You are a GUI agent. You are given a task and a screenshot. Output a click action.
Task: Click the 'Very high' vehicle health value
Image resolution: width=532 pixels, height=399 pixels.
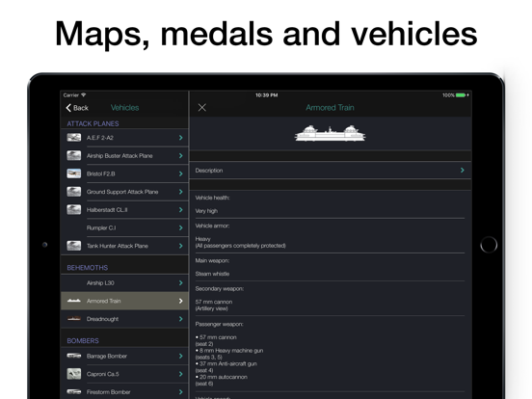[x=206, y=211]
